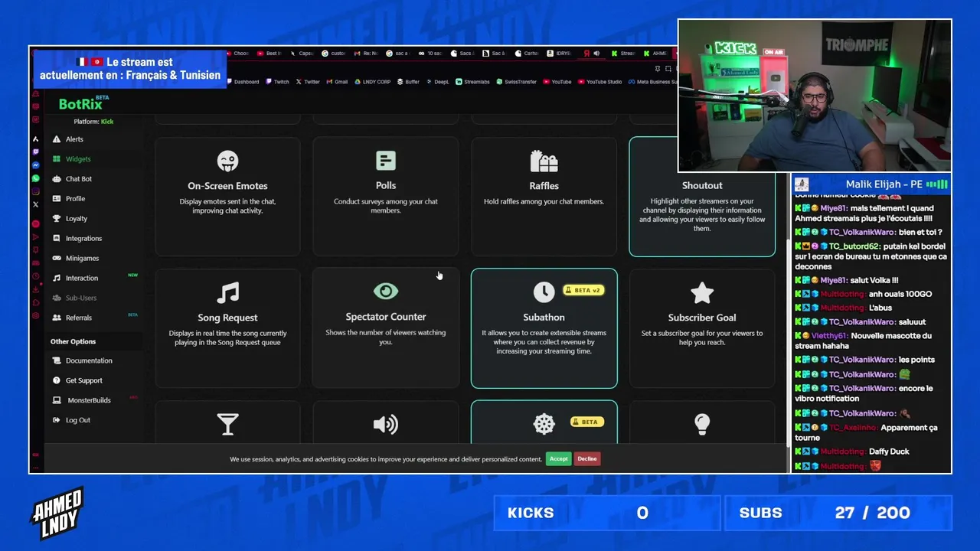Open the Streamlabs bookmark
The height and width of the screenshot is (551, 980).
[x=473, y=82]
